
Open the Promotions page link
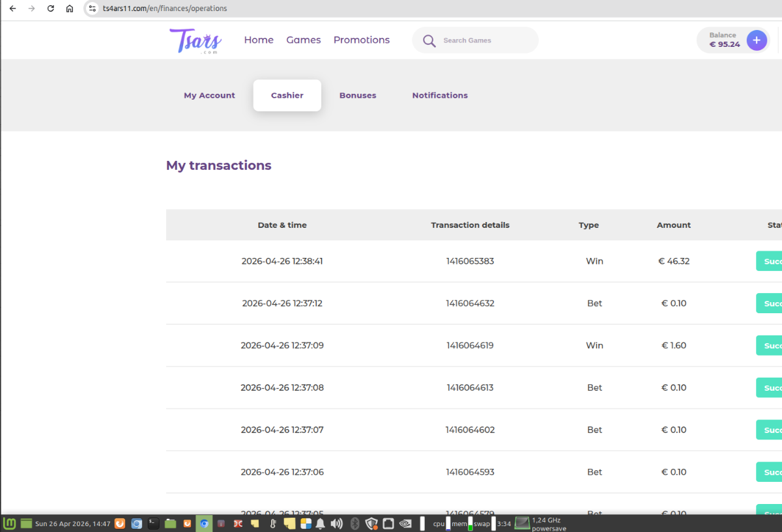pos(362,40)
